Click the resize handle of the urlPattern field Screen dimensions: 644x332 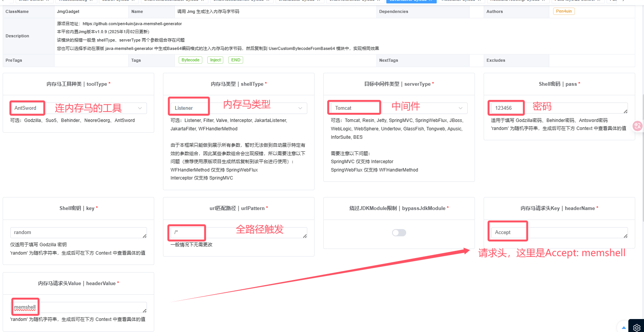(x=305, y=236)
